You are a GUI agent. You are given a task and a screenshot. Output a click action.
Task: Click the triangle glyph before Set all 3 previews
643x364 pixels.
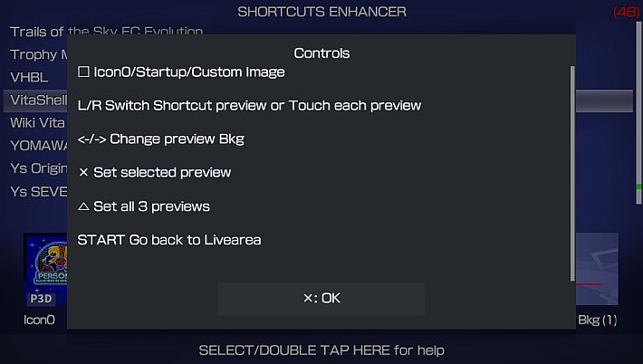(x=83, y=206)
